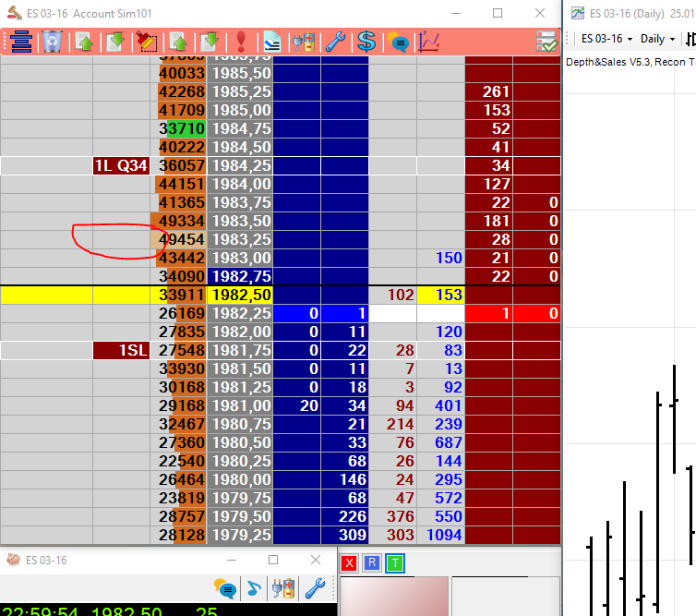
Task: Click the eraser page icon in DOM toolbar
Action: 271,42
